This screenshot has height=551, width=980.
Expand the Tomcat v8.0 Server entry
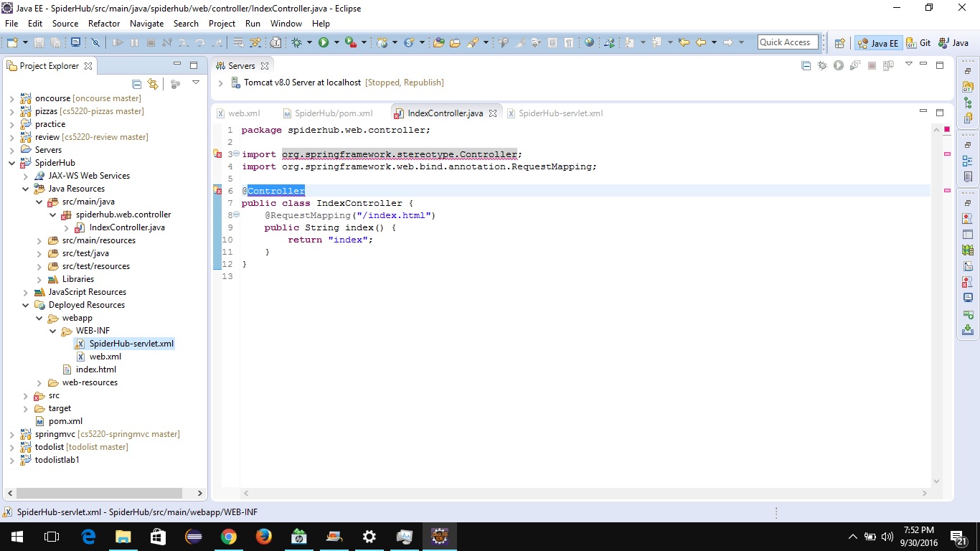pyautogui.click(x=221, y=83)
